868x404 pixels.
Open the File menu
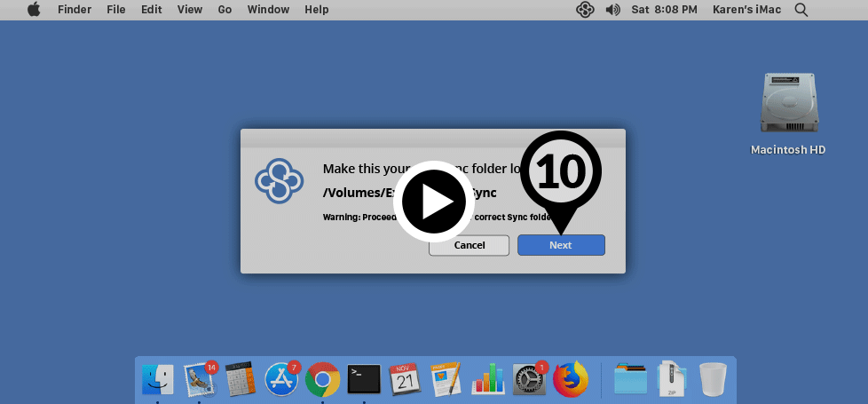click(x=115, y=10)
